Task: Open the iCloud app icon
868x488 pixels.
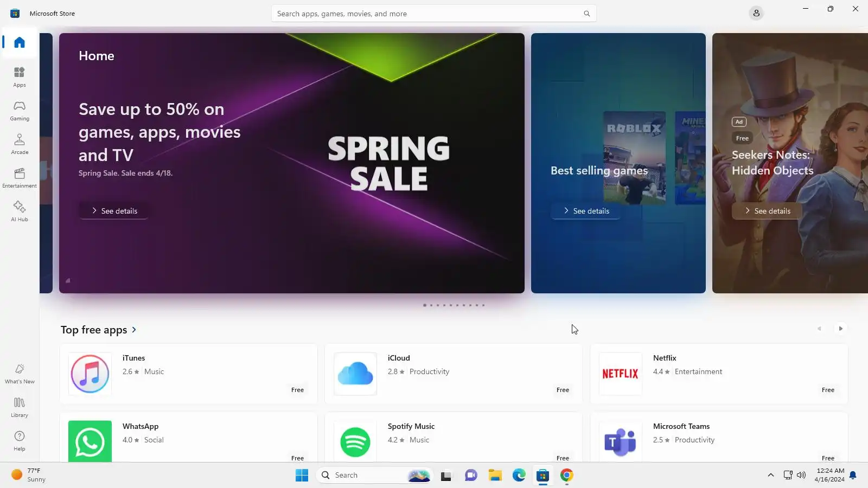Action: pyautogui.click(x=355, y=374)
